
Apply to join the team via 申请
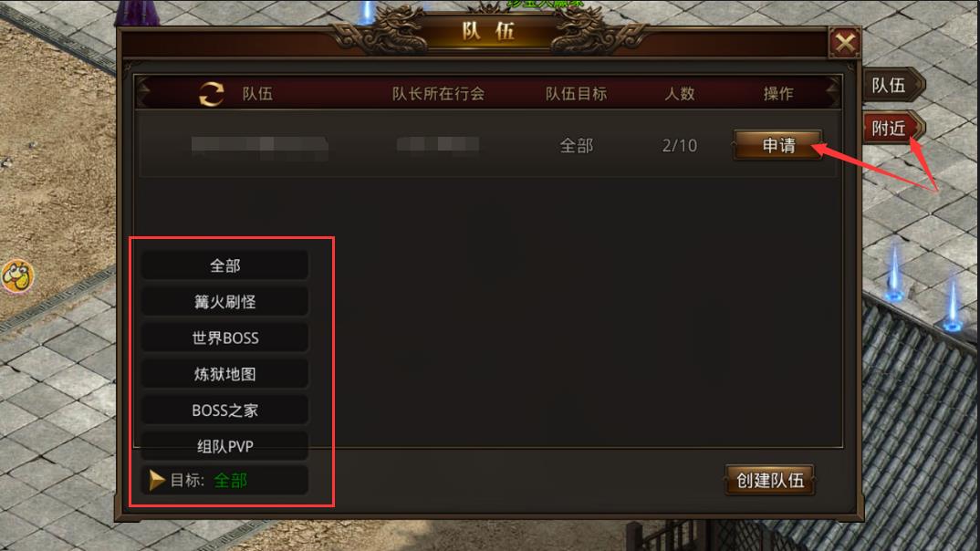[x=778, y=146]
